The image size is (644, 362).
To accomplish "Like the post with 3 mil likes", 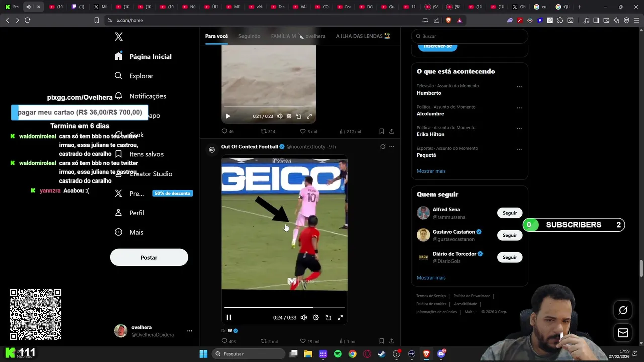I will 308,131.
